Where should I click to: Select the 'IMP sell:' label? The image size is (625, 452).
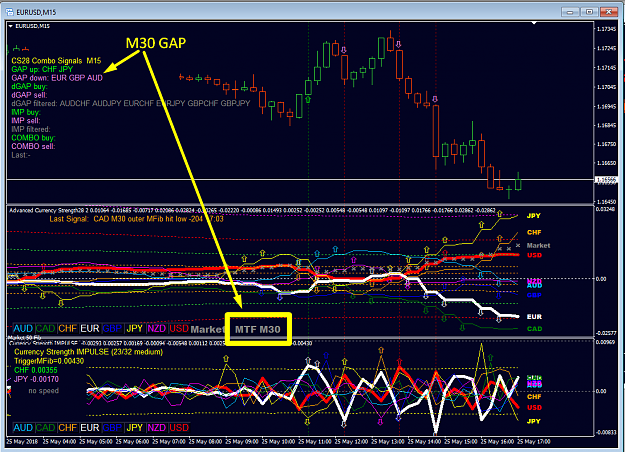pyautogui.click(x=26, y=121)
